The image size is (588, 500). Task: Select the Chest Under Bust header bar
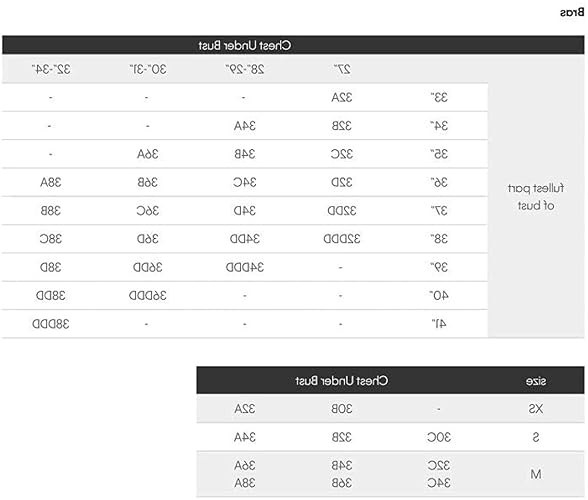pyautogui.click(x=293, y=45)
